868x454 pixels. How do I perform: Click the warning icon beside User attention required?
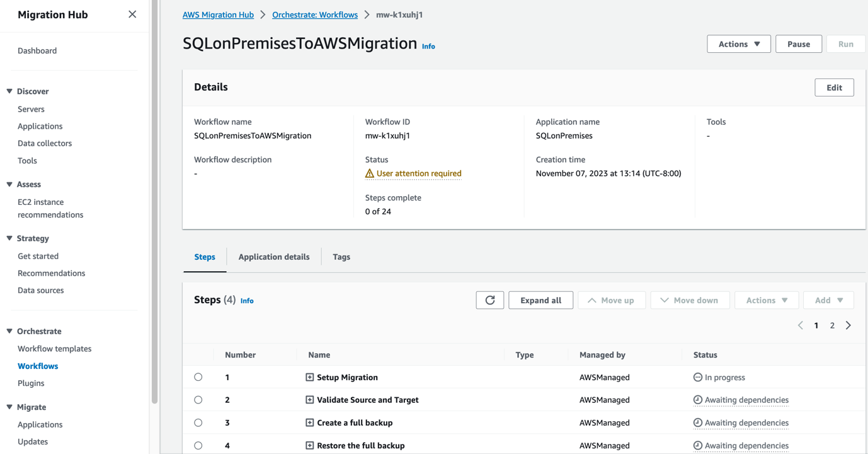click(370, 173)
